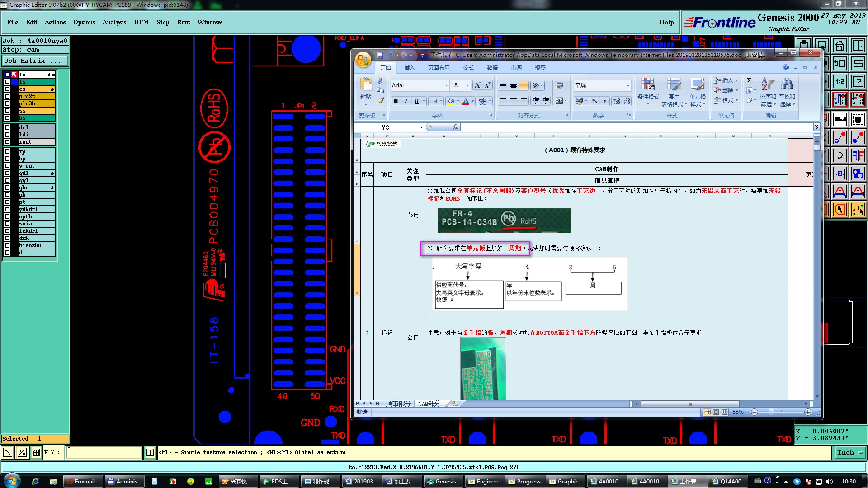Open the question mark help tool
The image size is (868, 488).
click(x=858, y=82)
